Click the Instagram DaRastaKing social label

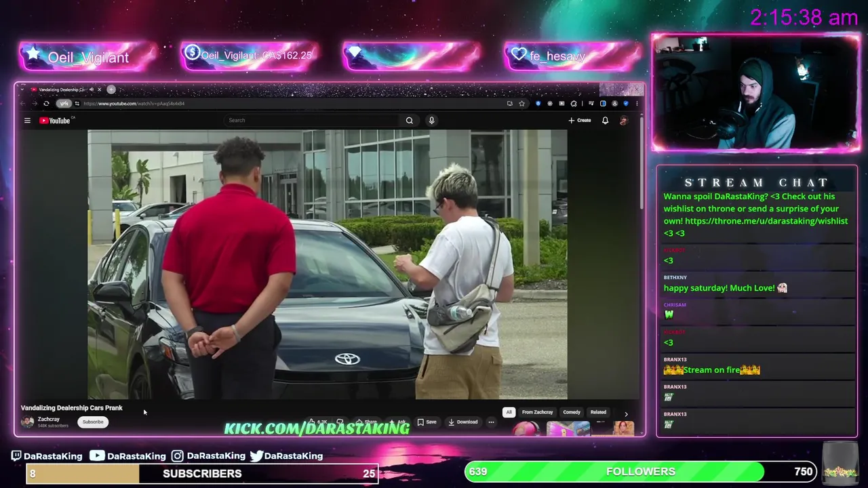[208, 456]
